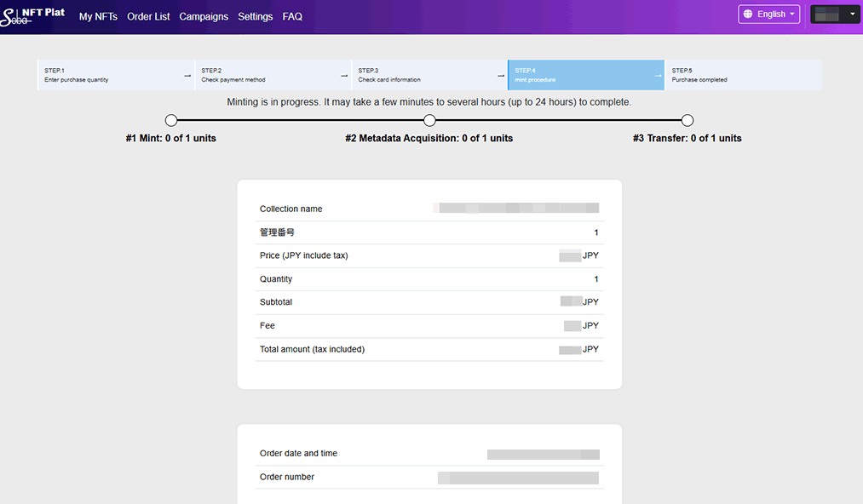Go to Order List

click(148, 16)
